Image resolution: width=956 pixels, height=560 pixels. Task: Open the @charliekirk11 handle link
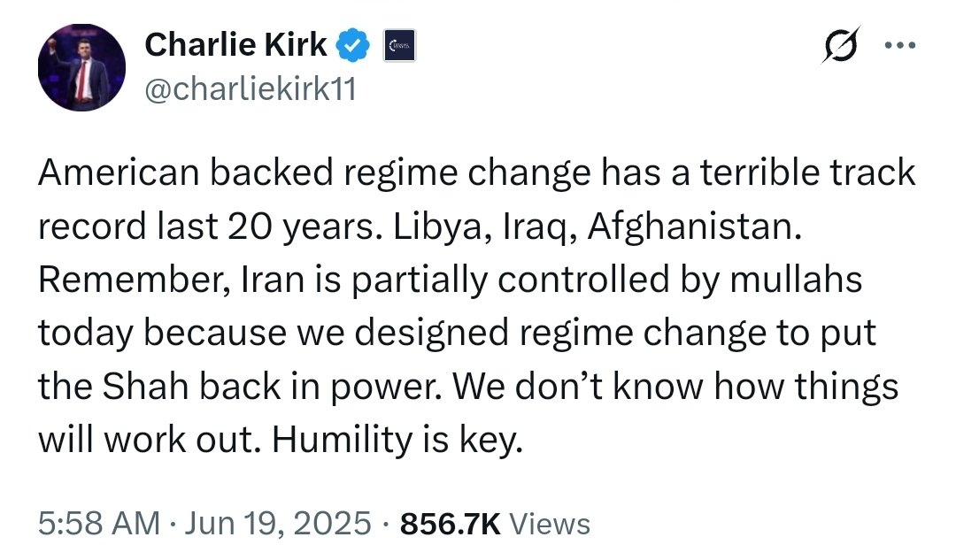point(249,90)
